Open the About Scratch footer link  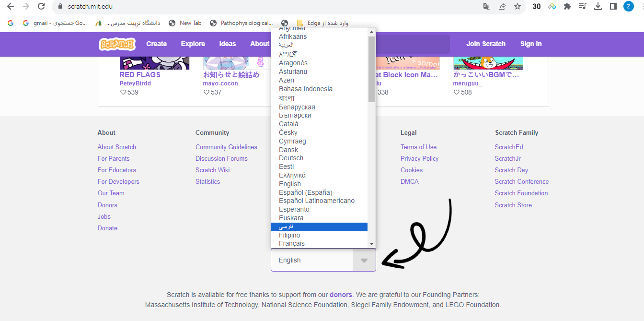[x=117, y=147]
